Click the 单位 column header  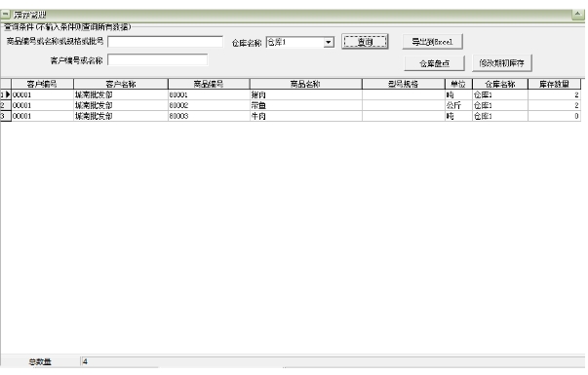pos(458,84)
